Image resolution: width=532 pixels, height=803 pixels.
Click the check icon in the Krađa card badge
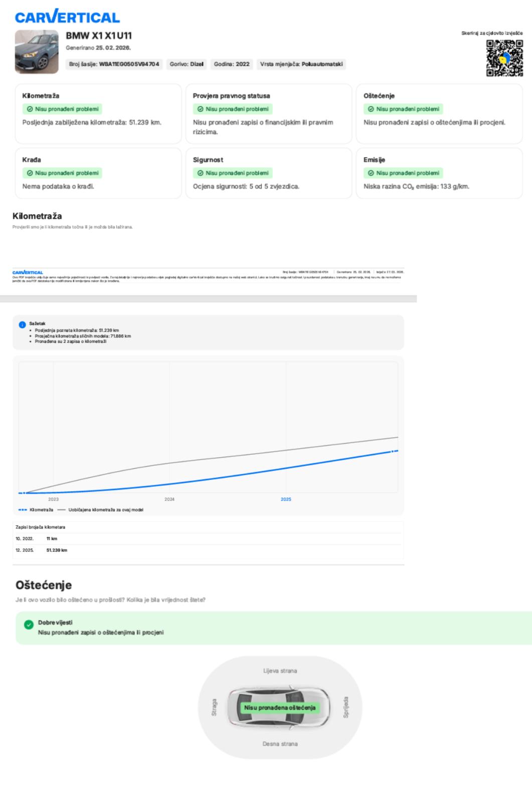30,173
